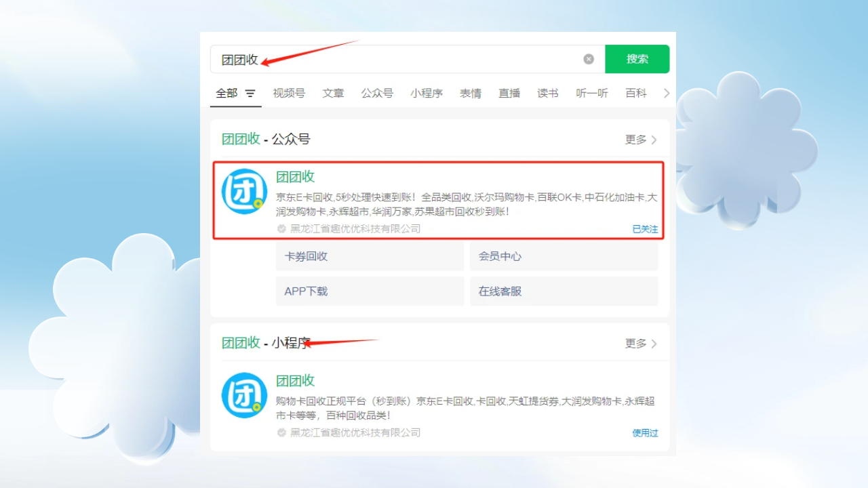
Task: Open the filter icon beside 全部
Action: click(250, 94)
